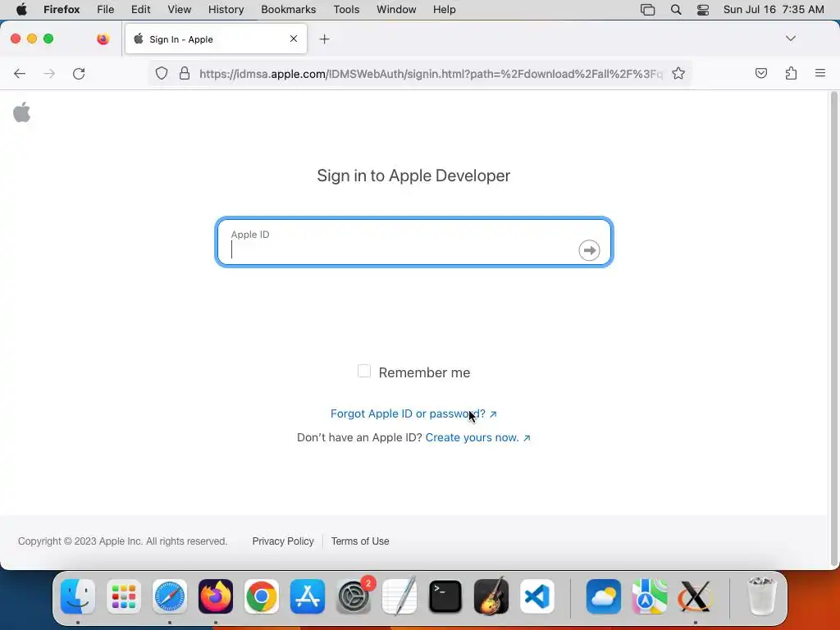
Task: Open the Weather app in the Dock
Action: [x=604, y=596]
